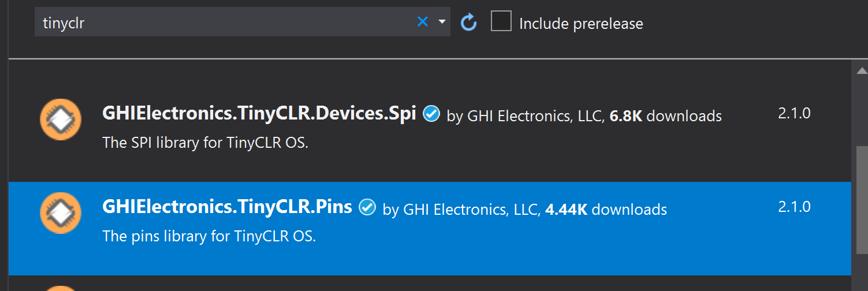Click the TinyCLR.Pins package chip icon

coord(61,213)
